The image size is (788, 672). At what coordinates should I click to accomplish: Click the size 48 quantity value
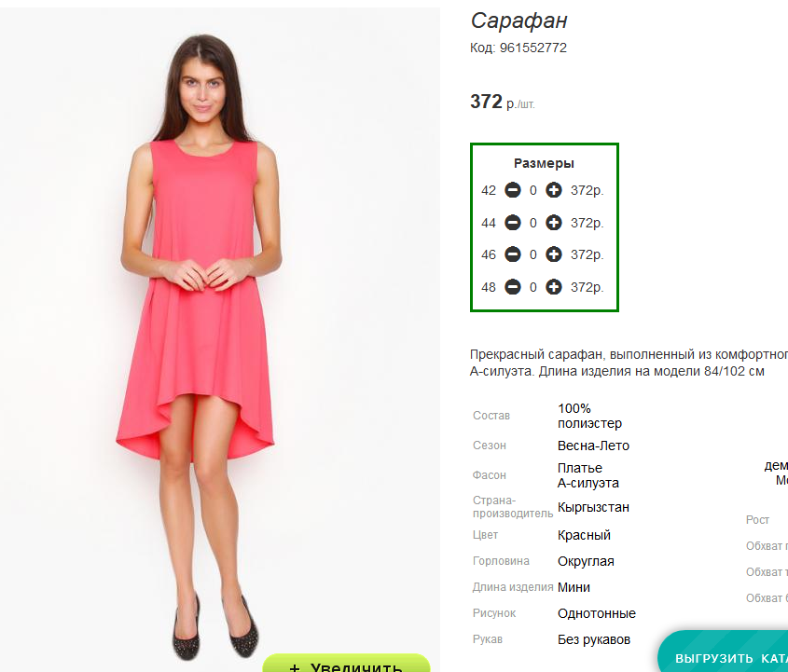coord(533,287)
